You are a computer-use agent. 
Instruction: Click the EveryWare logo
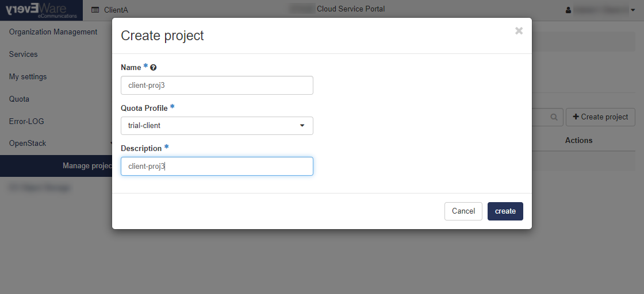pos(41,10)
